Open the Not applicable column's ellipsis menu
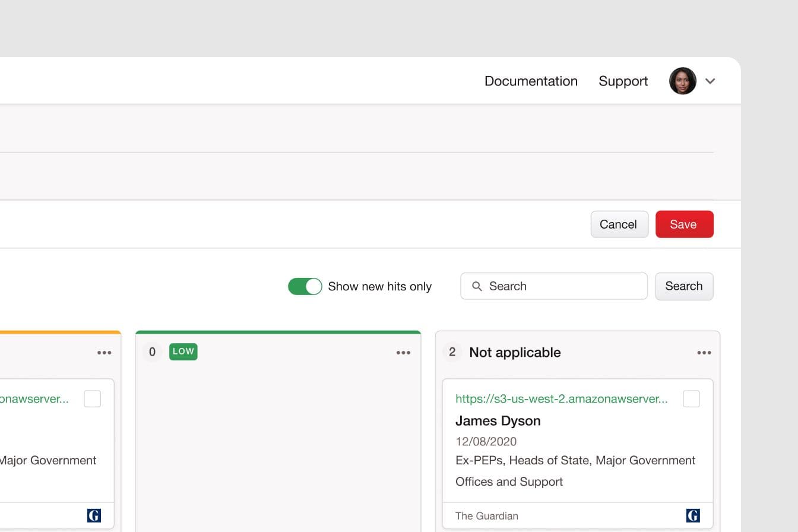Screen dimensions: 798x532 pos(704,352)
